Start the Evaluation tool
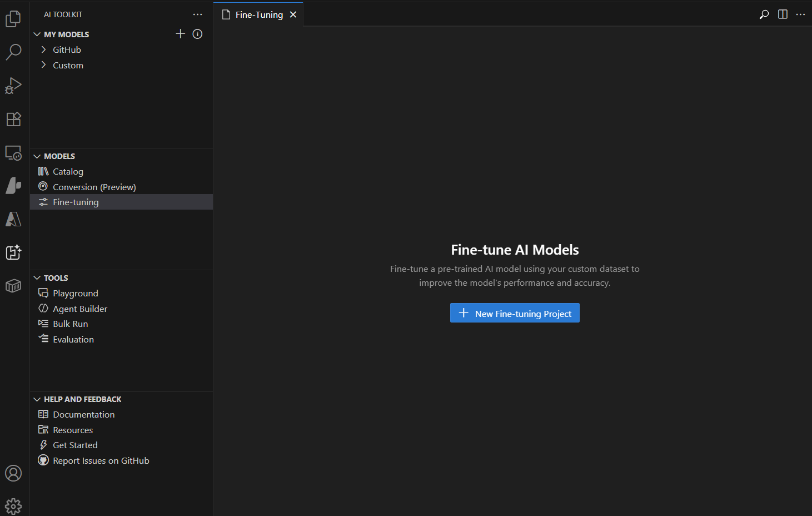Image resolution: width=812 pixels, height=516 pixels. 73,339
